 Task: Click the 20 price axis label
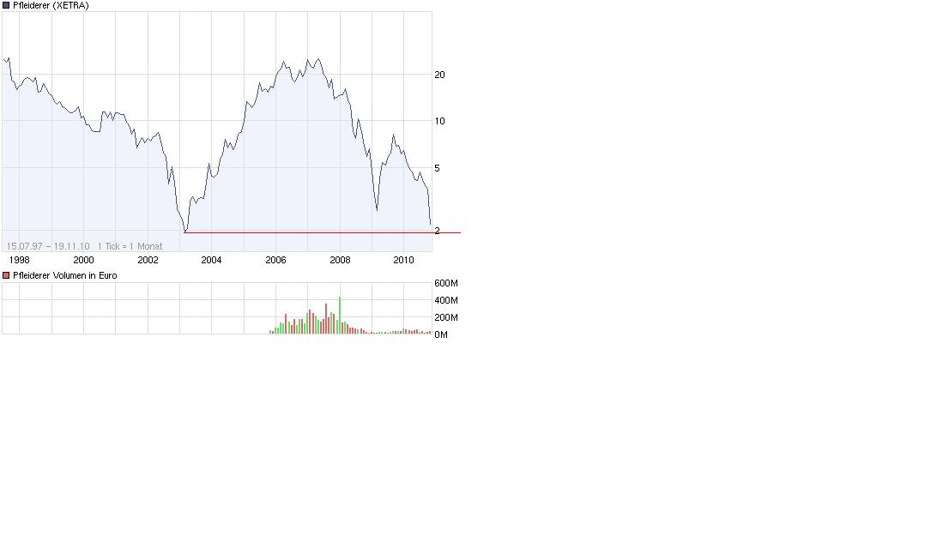(x=439, y=75)
